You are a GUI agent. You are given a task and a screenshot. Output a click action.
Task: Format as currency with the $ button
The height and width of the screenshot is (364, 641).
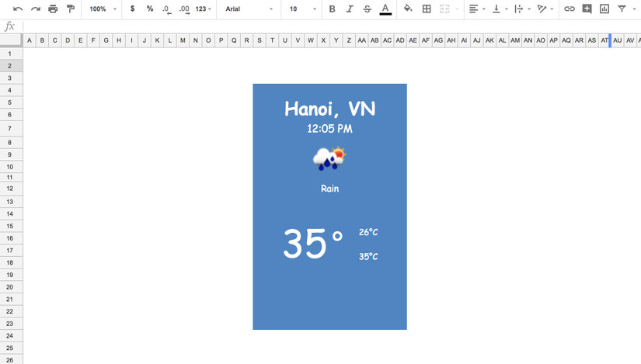pyautogui.click(x=133, y=9)
